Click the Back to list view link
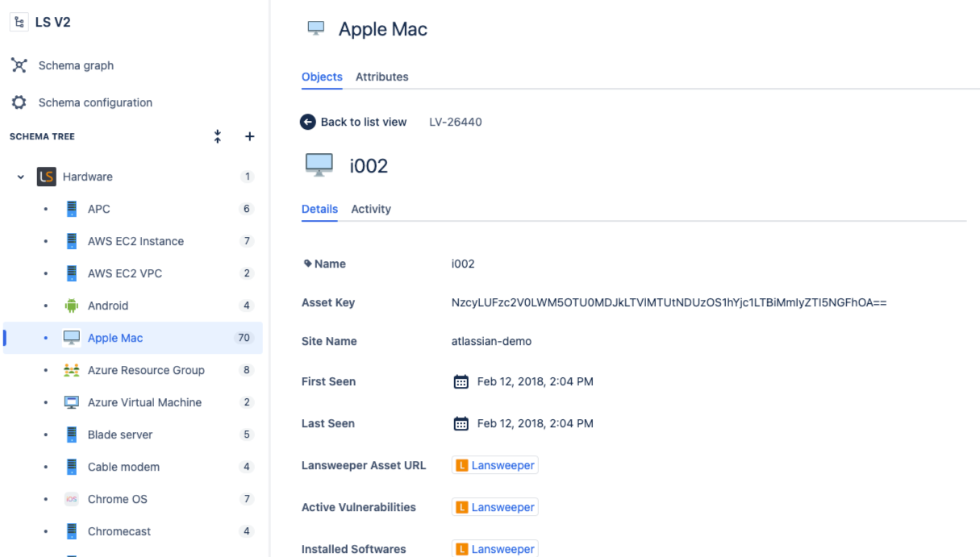Screen dimensions: 980x557 [363, 122]
